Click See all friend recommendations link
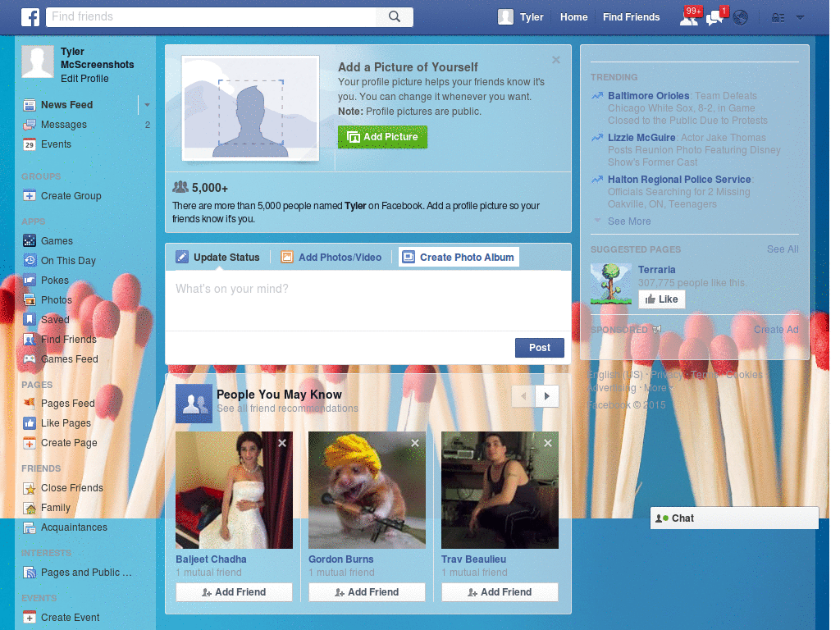The image size is (840, 630). (287, 409)
